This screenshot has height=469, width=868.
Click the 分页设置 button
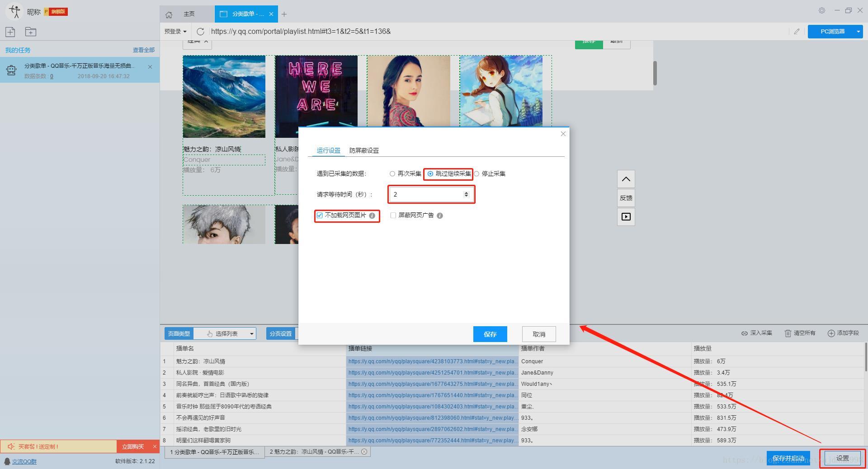(x=281, y=333)
